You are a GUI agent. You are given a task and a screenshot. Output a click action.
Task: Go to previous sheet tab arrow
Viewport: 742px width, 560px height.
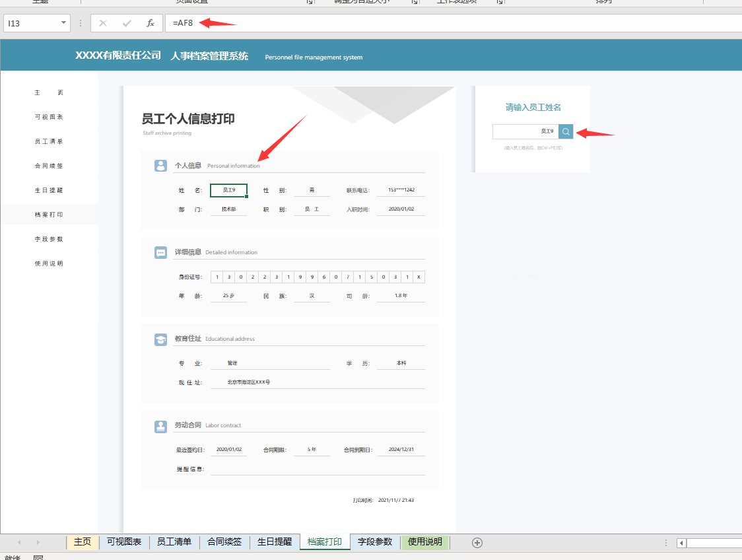coord(19,542)
